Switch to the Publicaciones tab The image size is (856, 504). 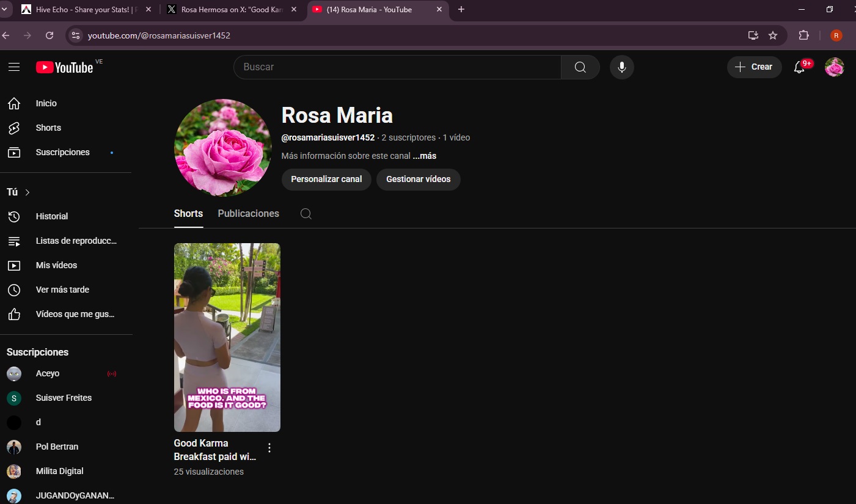coord(249,214)
